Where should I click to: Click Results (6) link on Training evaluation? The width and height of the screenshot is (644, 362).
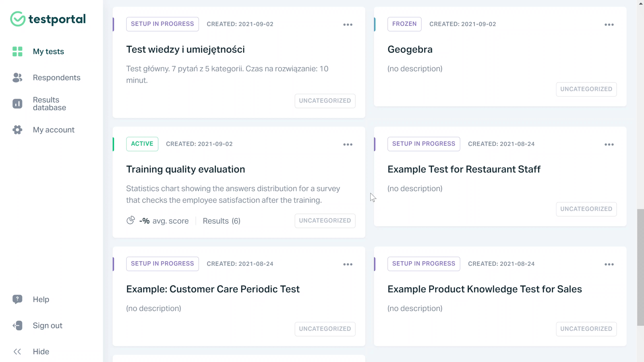(222, 220)
